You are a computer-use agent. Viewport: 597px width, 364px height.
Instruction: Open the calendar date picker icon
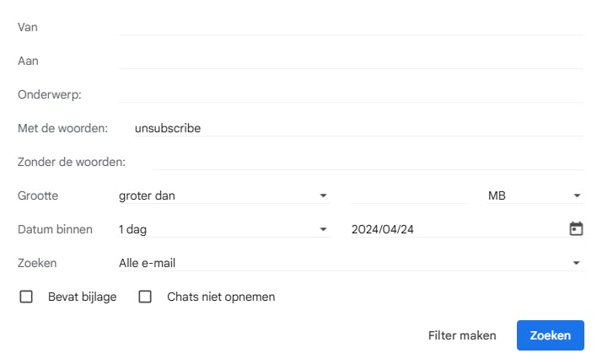tap(576, 228)
